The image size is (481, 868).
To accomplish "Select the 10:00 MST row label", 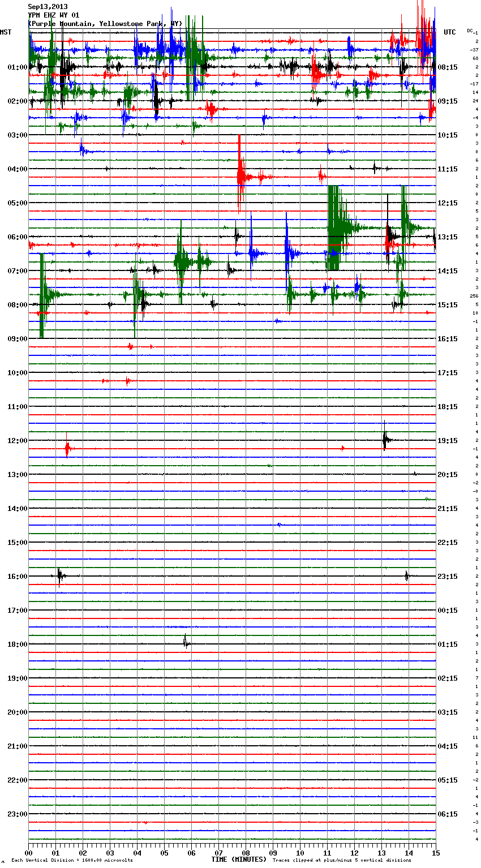I will (17, 373).
